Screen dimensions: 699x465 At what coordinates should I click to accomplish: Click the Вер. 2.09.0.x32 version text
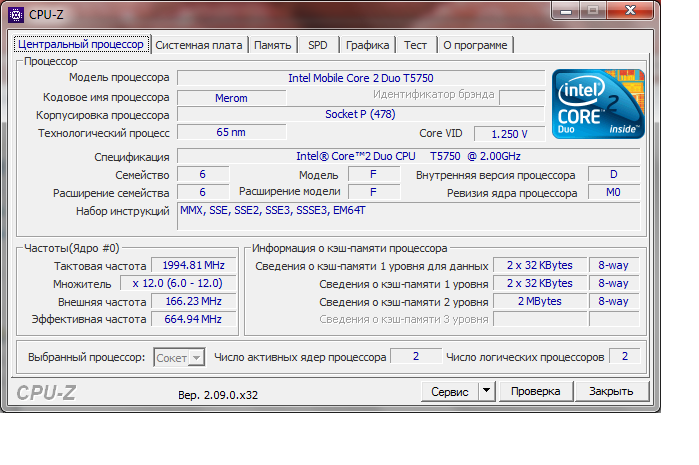[218, 395]
